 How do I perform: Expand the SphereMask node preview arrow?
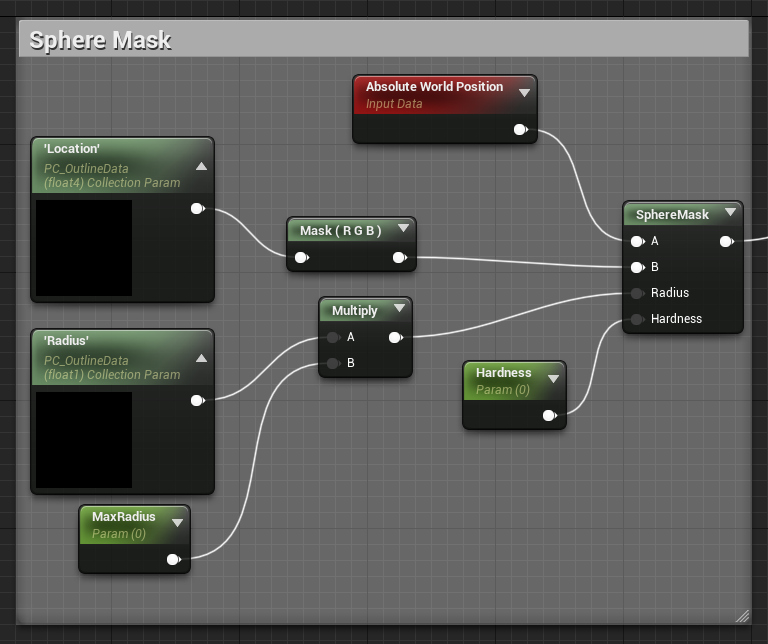731,212
